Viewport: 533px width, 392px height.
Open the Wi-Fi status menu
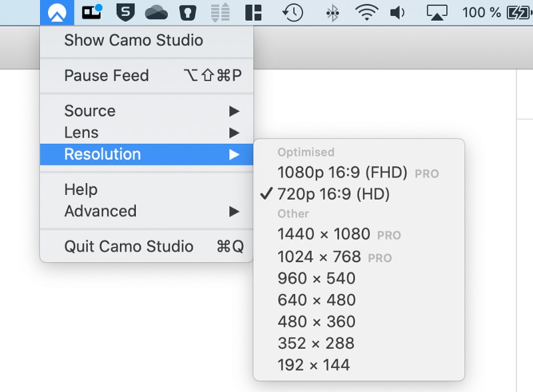[366, 13]
